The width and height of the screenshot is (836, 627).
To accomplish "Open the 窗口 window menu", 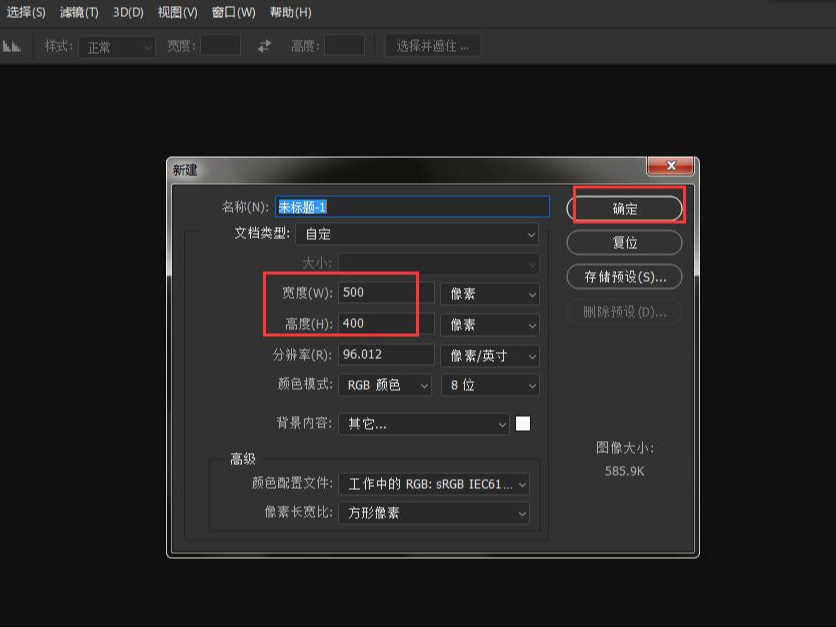I will [228, 13].
